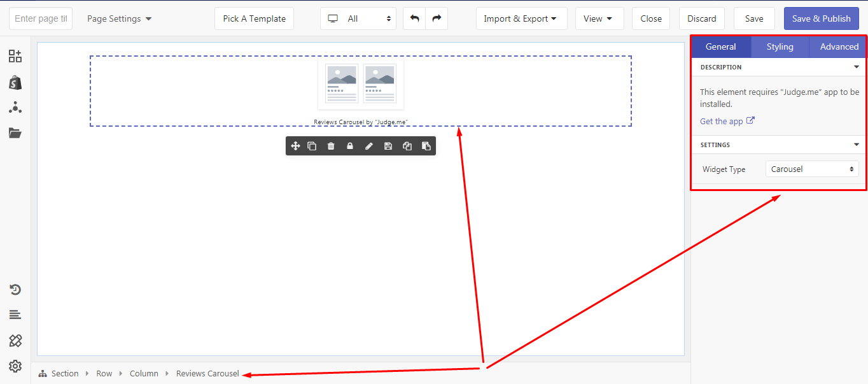Collapse the Description section arrow
This screenshot has height=384, width=868.
coord(857,67)
